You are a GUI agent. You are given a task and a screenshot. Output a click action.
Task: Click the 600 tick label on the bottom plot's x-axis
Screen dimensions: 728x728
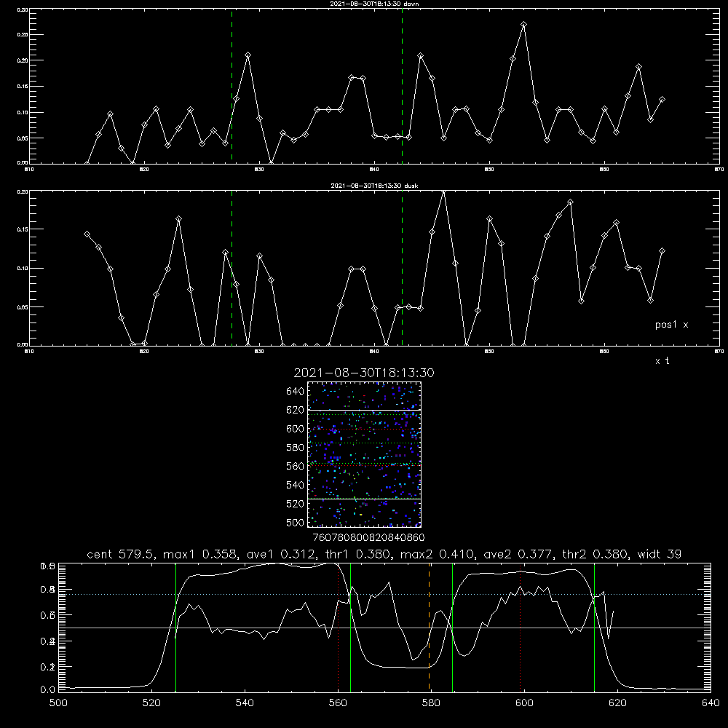525,703
